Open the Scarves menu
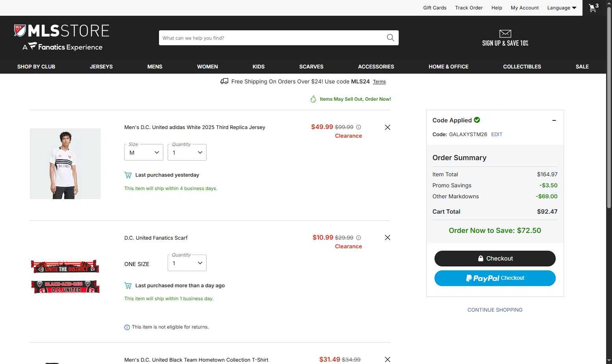Screen dimensions: 612x364 coord(311,67)
